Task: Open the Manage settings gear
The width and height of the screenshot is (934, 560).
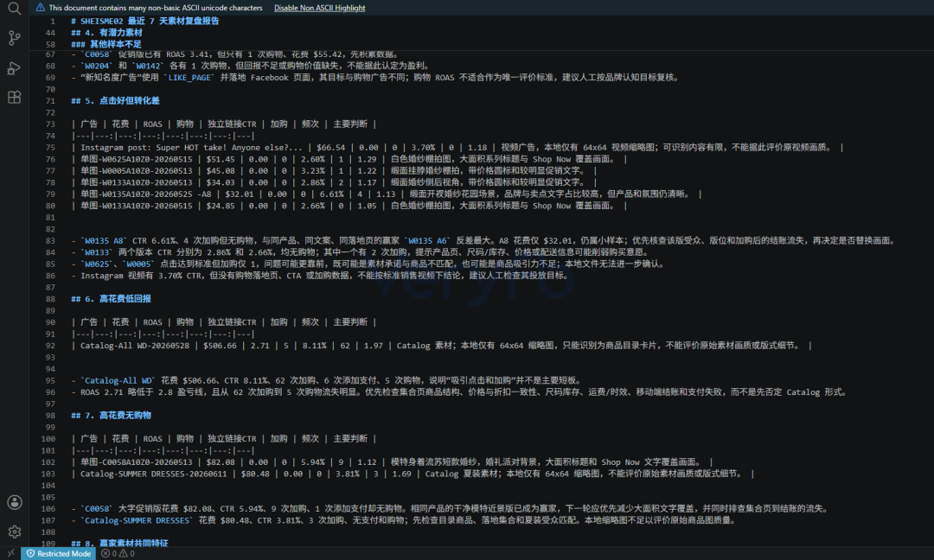Action: pyautogui.click(x=15, y=531)
